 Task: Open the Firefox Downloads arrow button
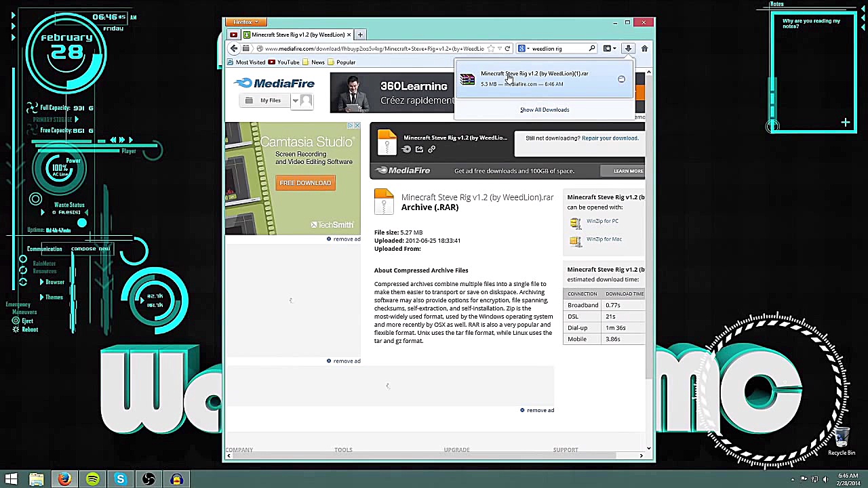click(628, 49)
